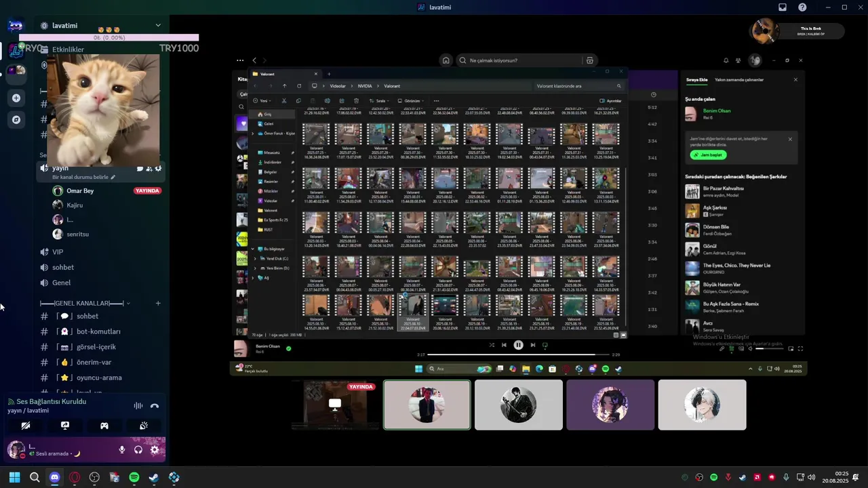Open the Steam icon in the Windows taskbar
This screenshot has width=868, height=488.
point(154,477)
